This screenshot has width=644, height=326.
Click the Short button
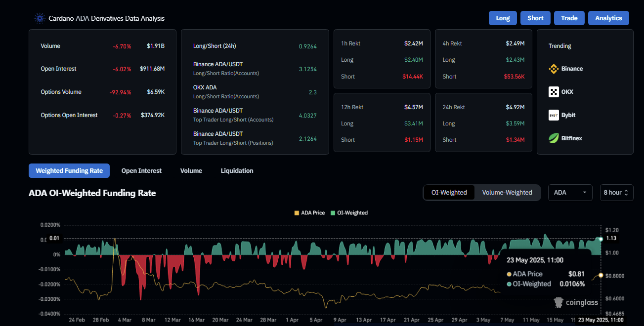pos(535,18)
